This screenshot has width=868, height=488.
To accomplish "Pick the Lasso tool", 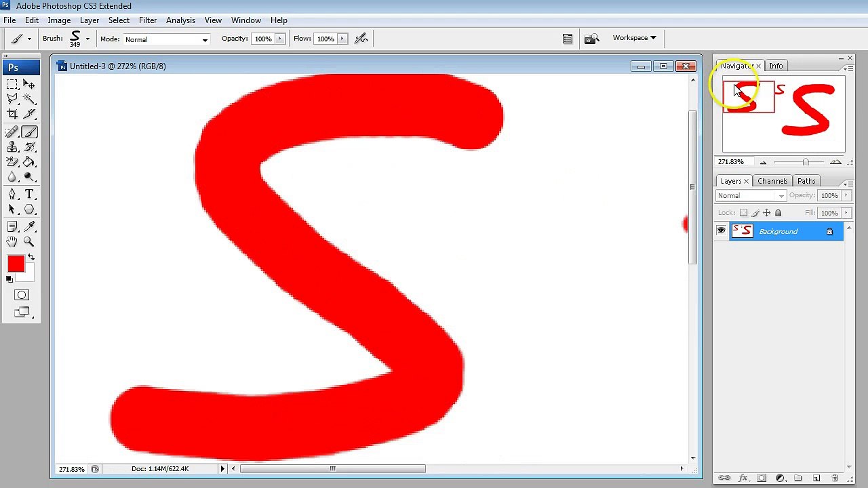I will point(12,99).
